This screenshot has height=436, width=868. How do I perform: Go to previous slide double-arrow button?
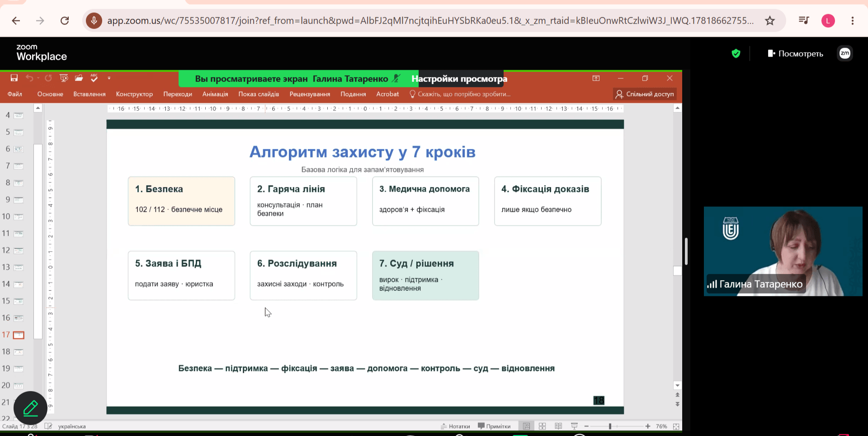coord(677,395)
